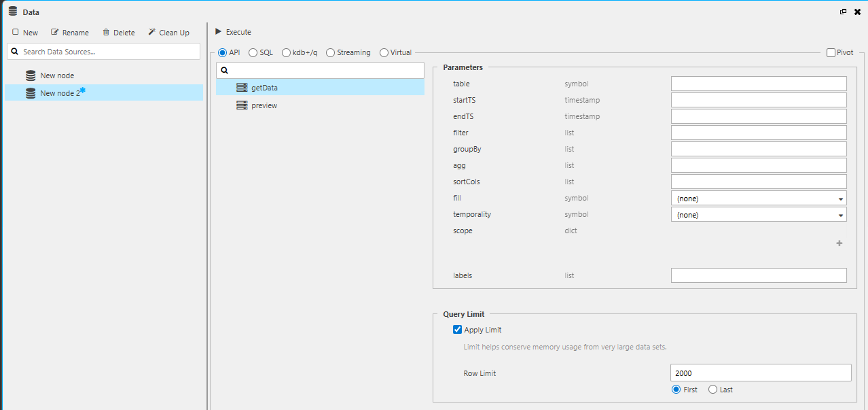Click the temporality parameter label

pyautogui.click(x=472, y=214)
